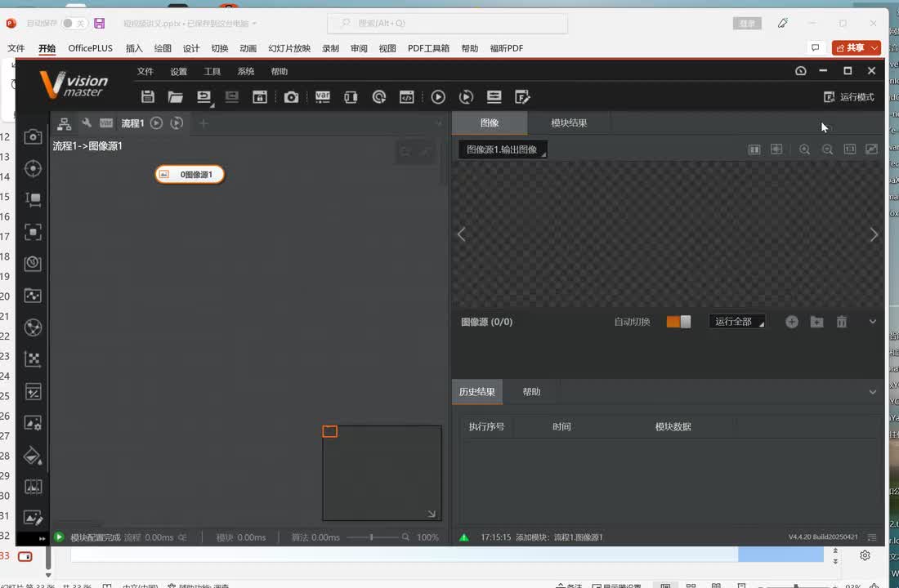Viewport: 899px width, 588px height.
Task: Add an image folder to the image source
Action: [817, 322]
